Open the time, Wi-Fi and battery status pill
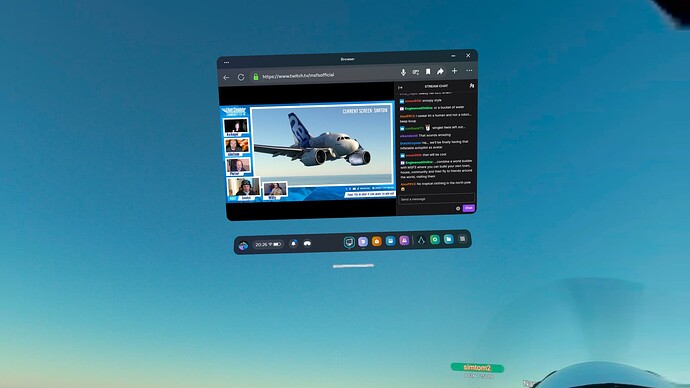 268,244
